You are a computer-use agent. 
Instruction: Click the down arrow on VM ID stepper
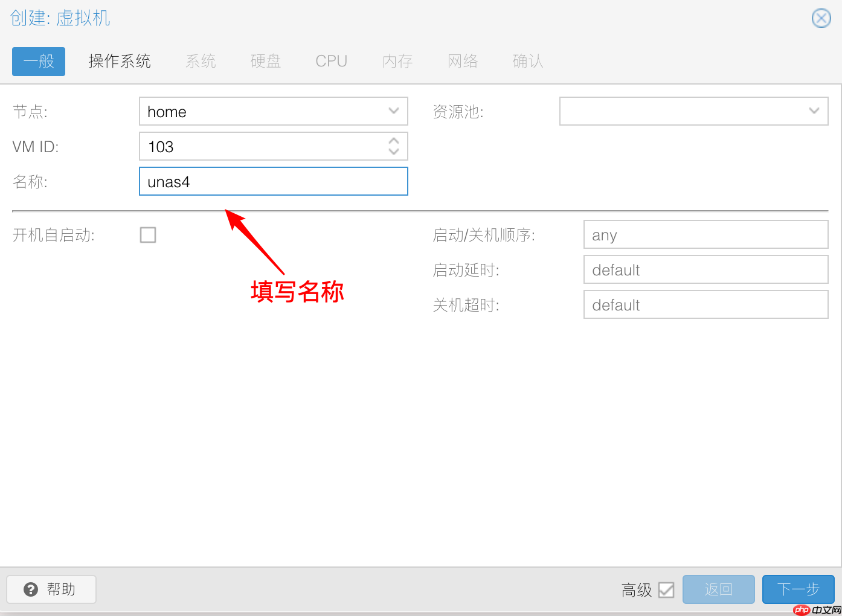pyautogui.click(x=393, y=151)
